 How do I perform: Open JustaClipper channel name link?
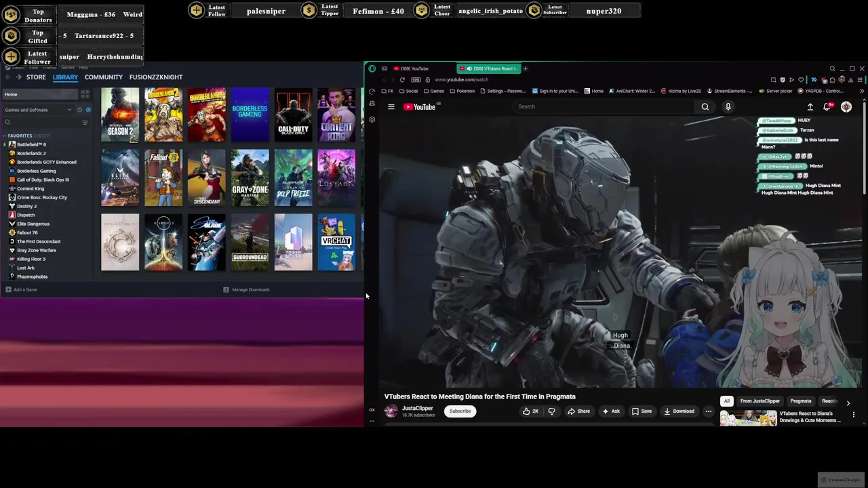[417, 408]
